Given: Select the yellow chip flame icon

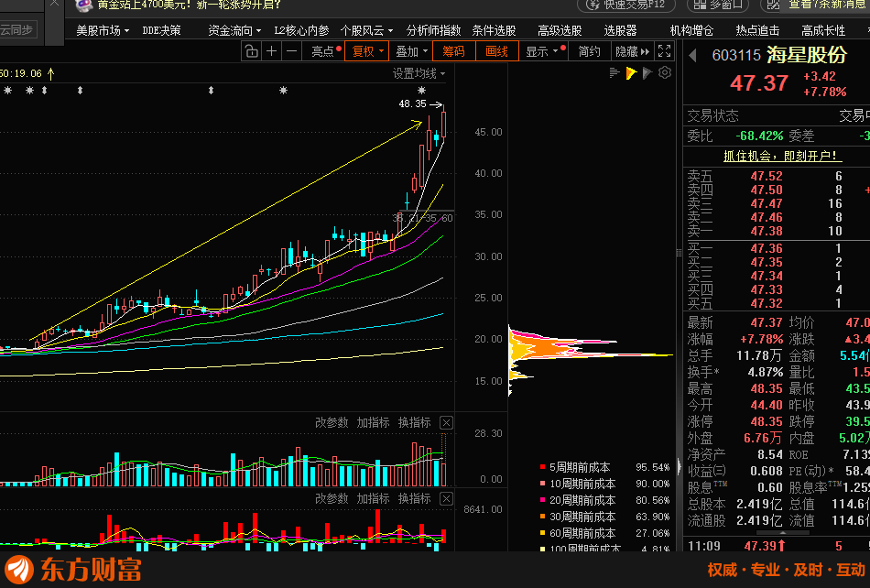Looking at the screenshot, I should 631,73.
